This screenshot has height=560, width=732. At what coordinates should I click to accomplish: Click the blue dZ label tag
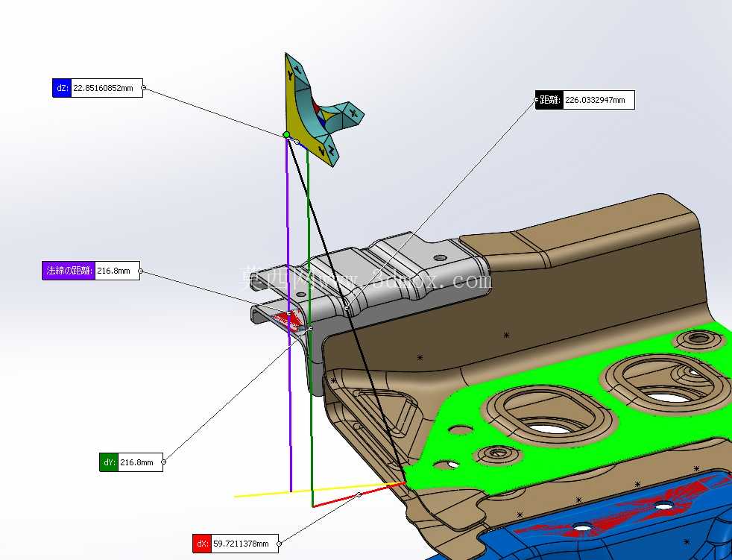pos(62,88)
